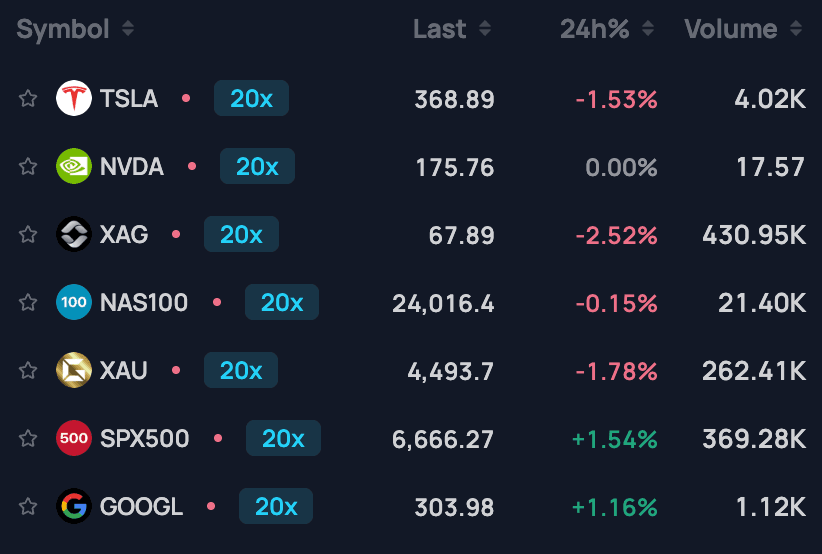Favorite TSLA with the star
Image resolution: width=822 pixels, height=554 pixels.
pyautogui.click(x=28, y=99)
